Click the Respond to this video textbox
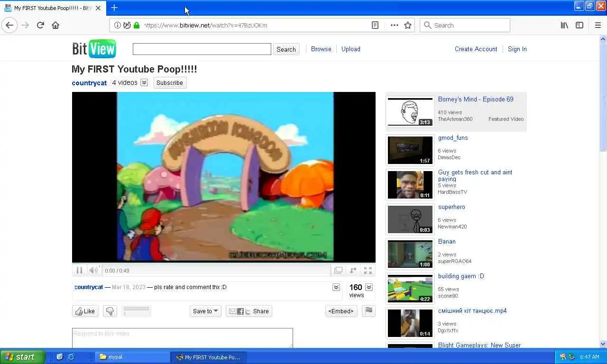 coord(183,338)
